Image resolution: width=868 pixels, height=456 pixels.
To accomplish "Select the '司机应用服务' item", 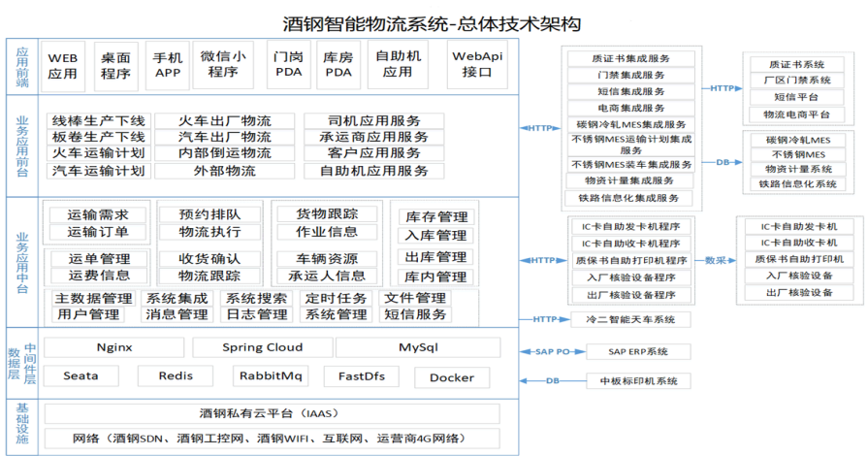I will coord(374,120).
